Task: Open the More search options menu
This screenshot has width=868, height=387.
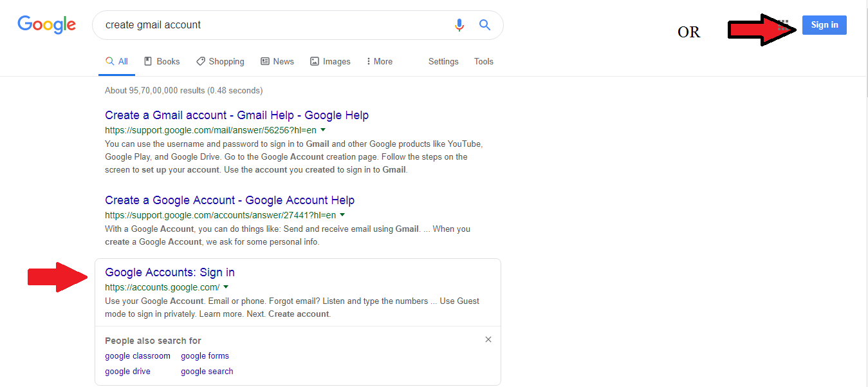Action: pos(379,62)
